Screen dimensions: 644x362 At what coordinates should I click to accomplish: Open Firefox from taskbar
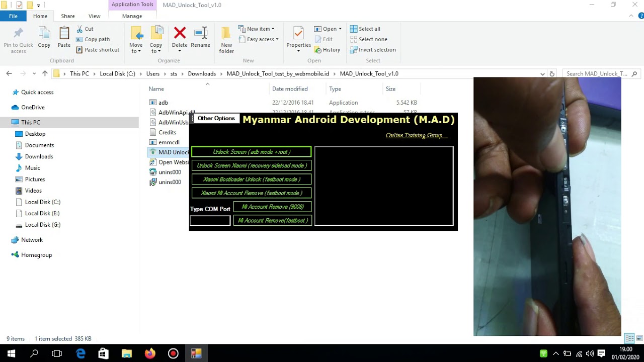(150, 353)
